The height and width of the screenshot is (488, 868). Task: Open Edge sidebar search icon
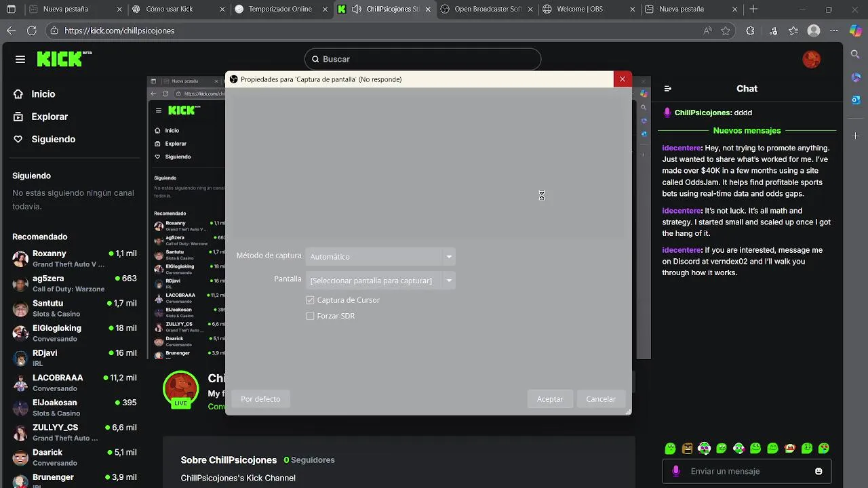855,54
